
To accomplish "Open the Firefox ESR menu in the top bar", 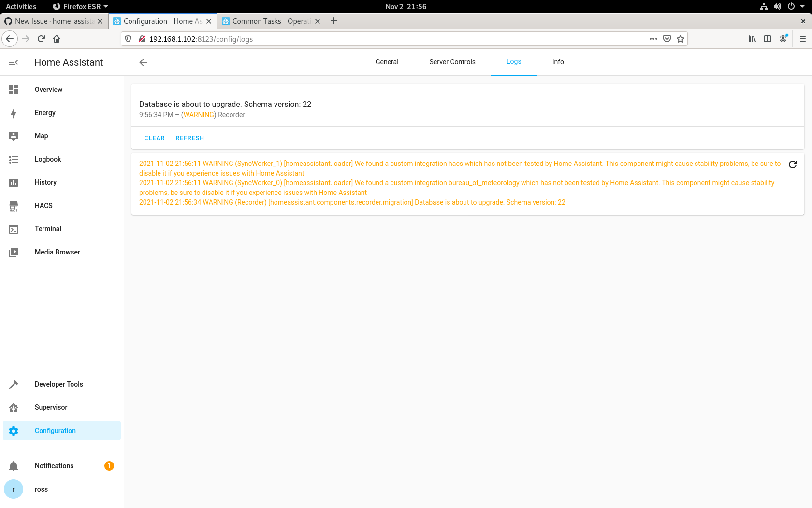I will pos(80,6).
